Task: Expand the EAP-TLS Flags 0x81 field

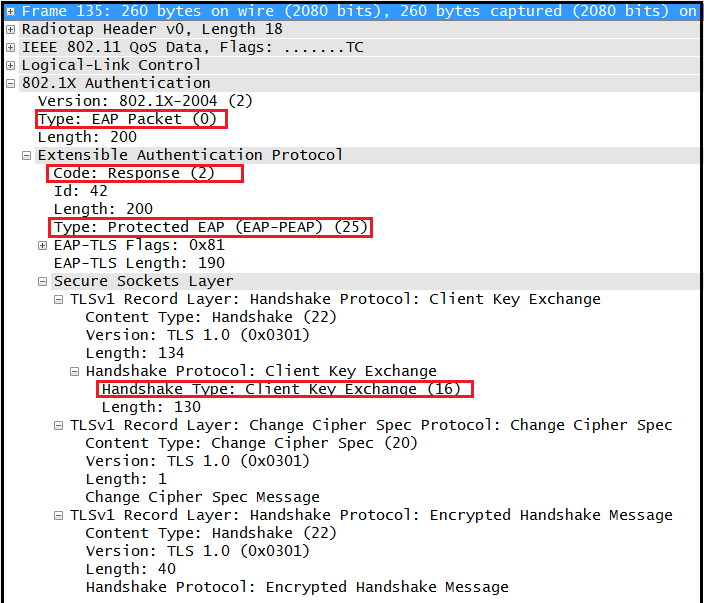Action: coord(43,245)
